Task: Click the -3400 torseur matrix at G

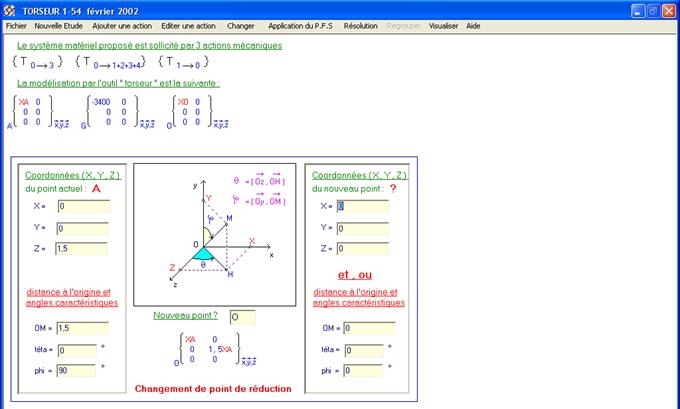Action: point(117,112)
